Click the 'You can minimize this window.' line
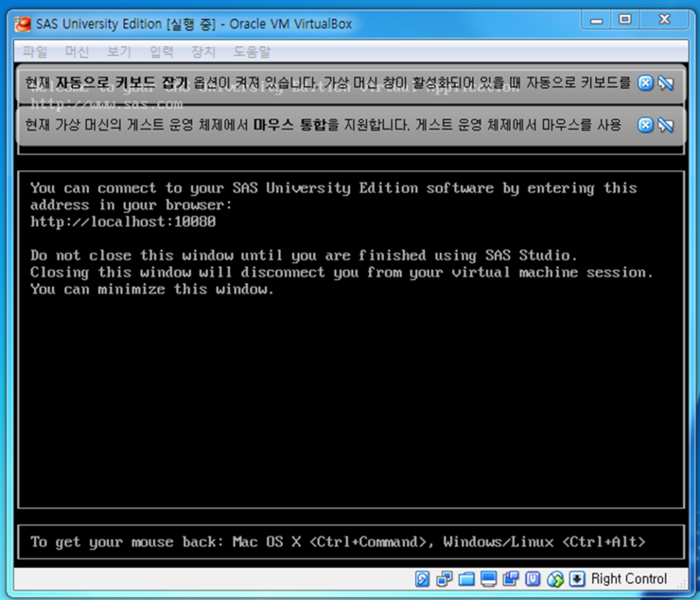700x600 pixels. pyautogui.click(x=151, y=289)
